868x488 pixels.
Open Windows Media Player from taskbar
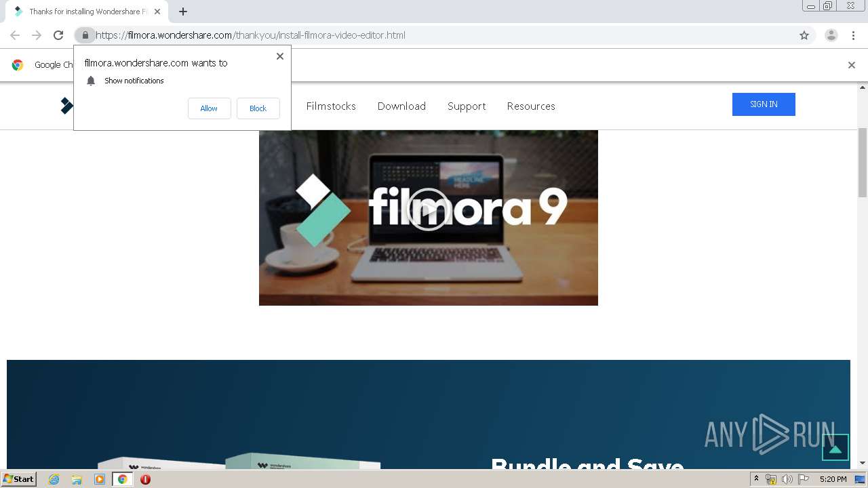tap(100, 479)
